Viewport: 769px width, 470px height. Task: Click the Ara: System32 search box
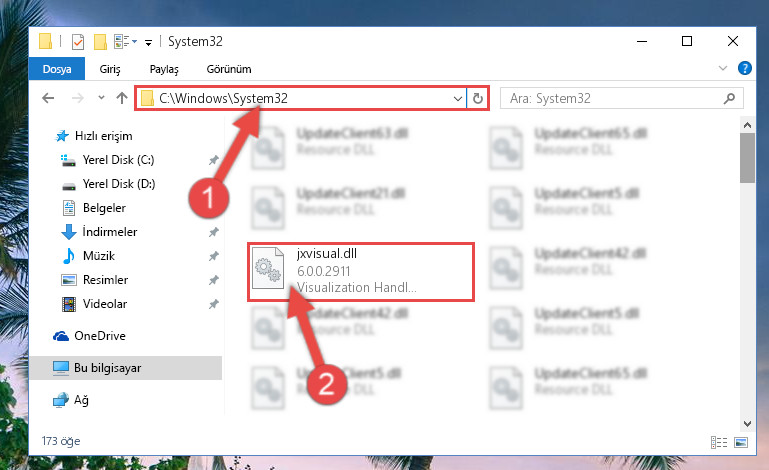pos(614,99)
